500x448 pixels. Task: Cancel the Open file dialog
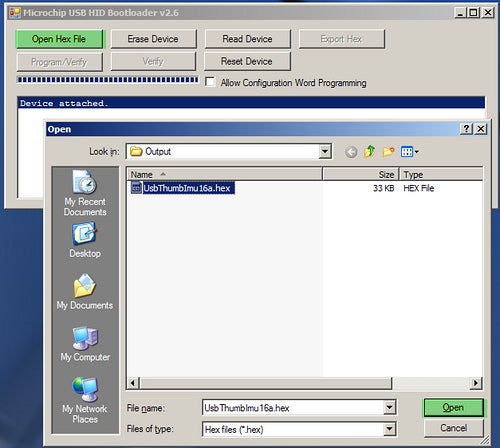453,428
